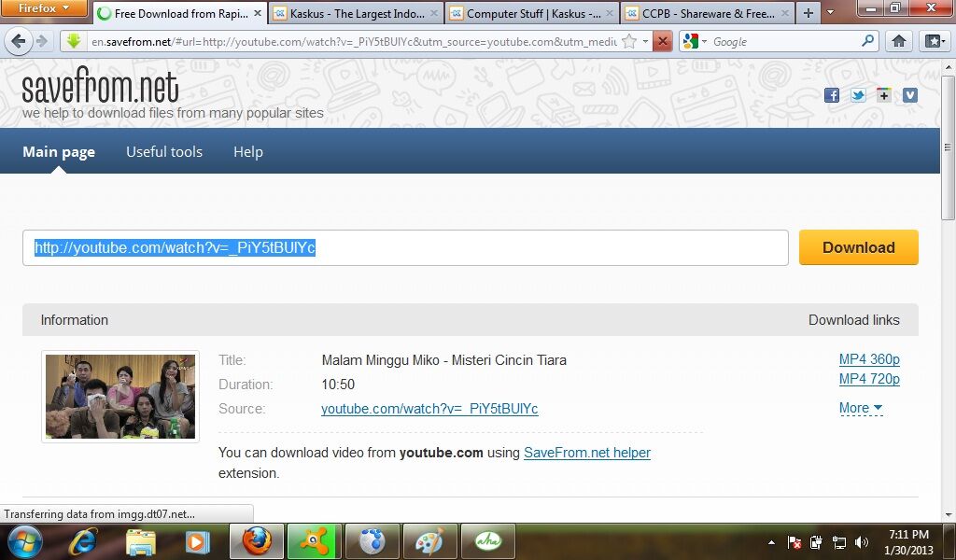Show hidden tray icons arrow
The image size is (956, 560).
click(x=771, y=542)
